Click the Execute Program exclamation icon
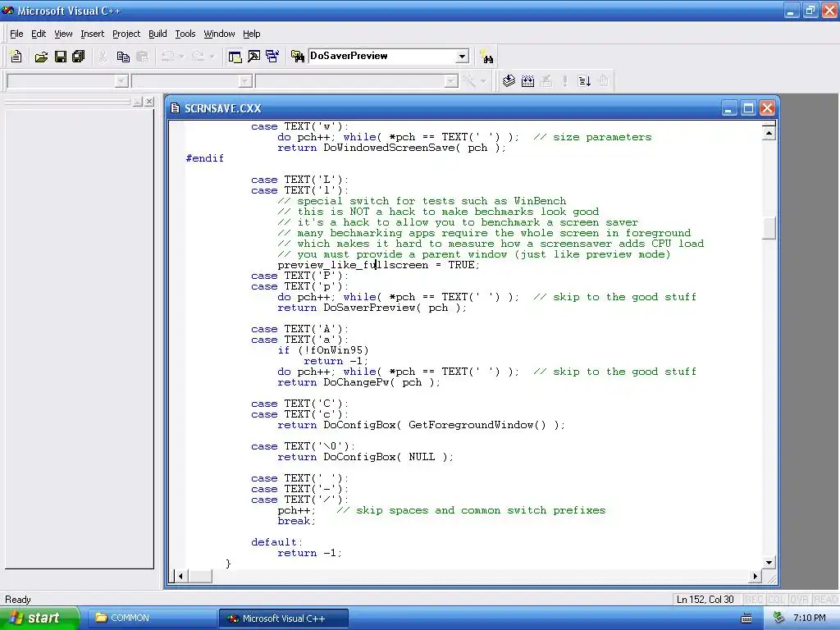This screenshot has width=840, height=630. tap(564, 81)
